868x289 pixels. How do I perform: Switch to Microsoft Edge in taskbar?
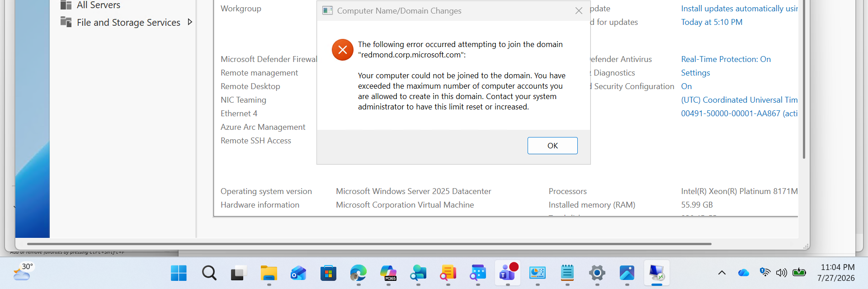pos(358,273)
